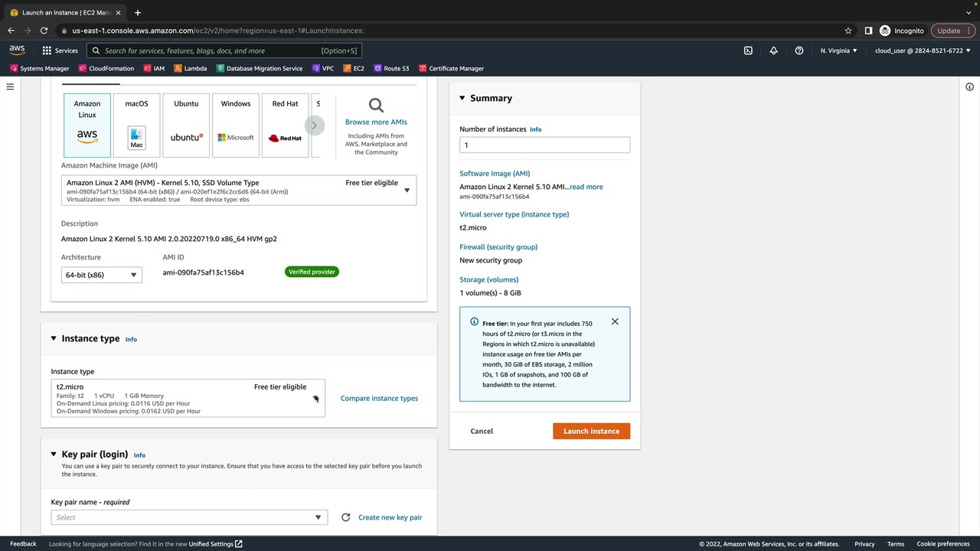The image size is (980, 551).
Task: Open Systems Manager bookmark
Action: [40, 68]
